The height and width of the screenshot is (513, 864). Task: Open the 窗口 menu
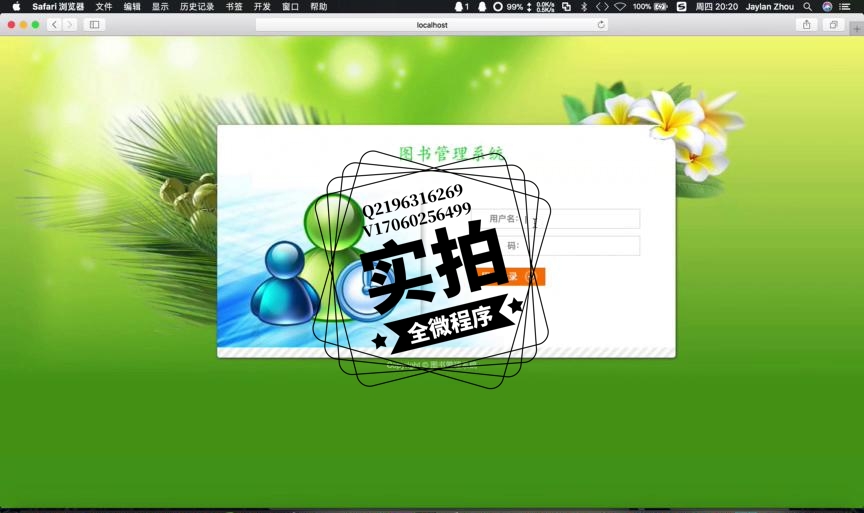(x=290, y=7)
